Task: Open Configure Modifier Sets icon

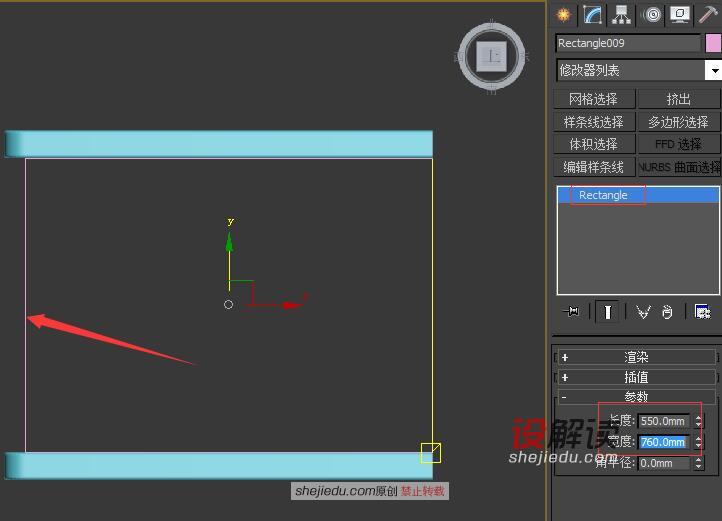Action: pyautogui.click(x=702, y=312)
